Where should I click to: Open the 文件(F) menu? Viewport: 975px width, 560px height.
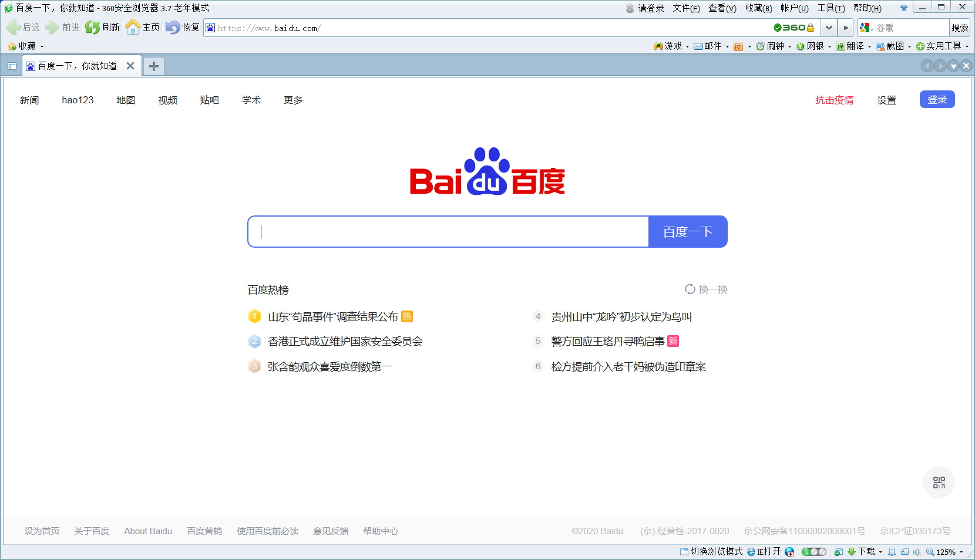coord(686,8)
